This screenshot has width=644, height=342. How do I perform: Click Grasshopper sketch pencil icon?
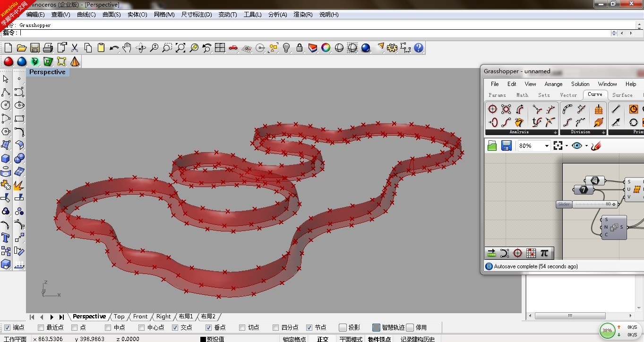(595, 146)
